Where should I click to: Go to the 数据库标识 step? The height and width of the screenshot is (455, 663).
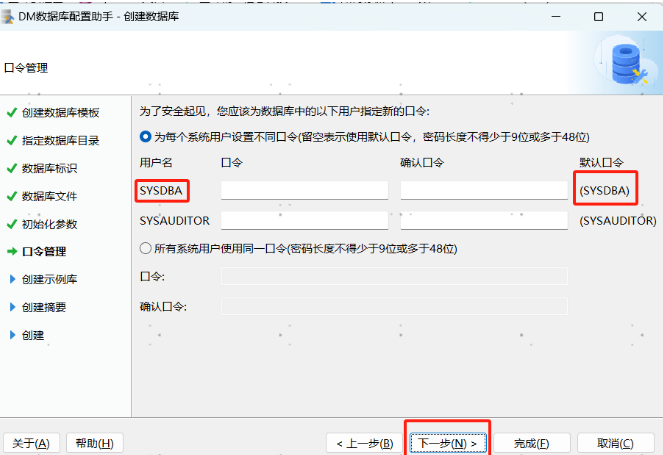pyautogui.click(x=49, y=169)
